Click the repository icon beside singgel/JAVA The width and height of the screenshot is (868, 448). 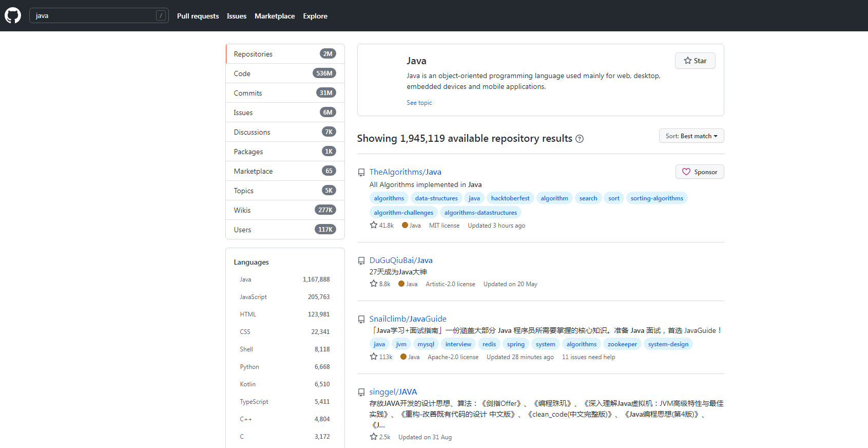(361, 393)
